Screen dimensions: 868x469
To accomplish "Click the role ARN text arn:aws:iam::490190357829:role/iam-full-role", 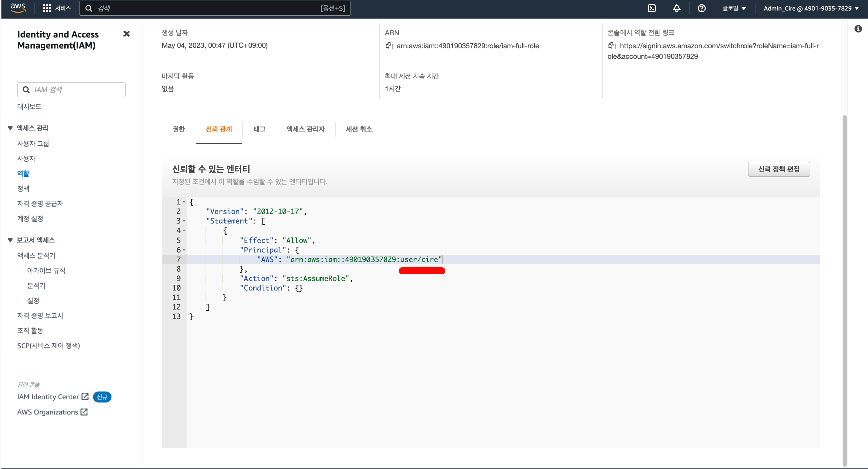I will 468,46.
